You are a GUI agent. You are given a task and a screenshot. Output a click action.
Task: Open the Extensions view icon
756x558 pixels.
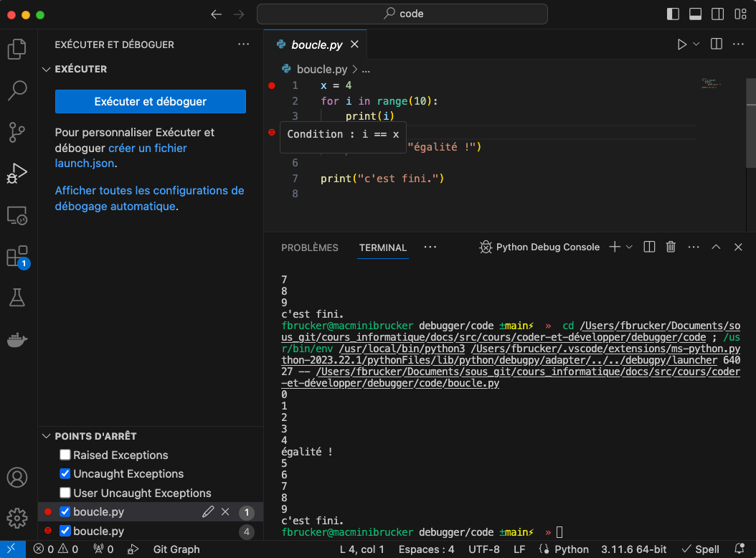17,255
